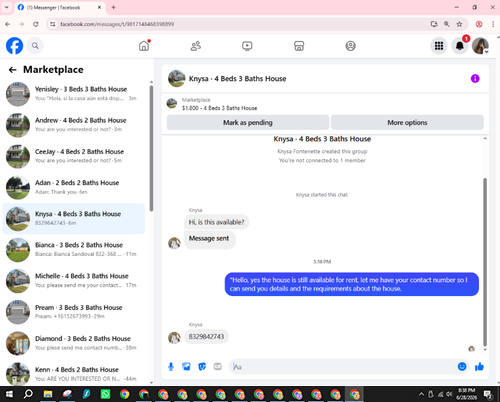Choose a sticker icon in composer
Image resolution: width=500 pixels, height=402 pixels.
[202, 367]
